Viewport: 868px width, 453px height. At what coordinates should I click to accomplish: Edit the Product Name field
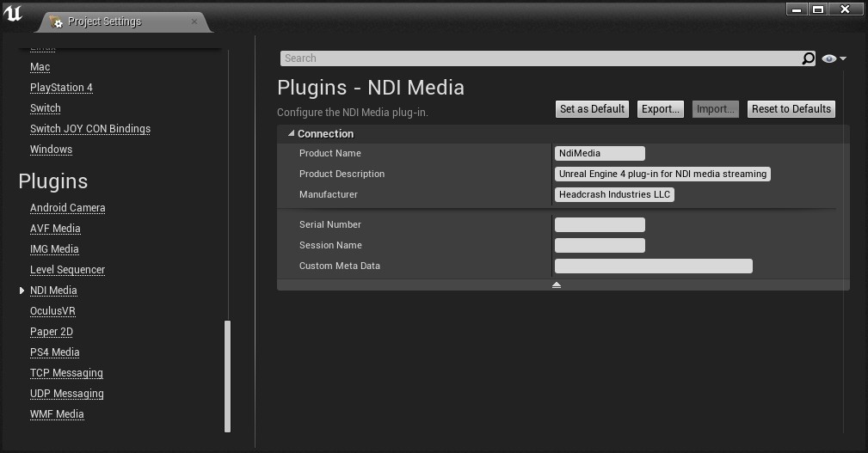pos(600,153)
